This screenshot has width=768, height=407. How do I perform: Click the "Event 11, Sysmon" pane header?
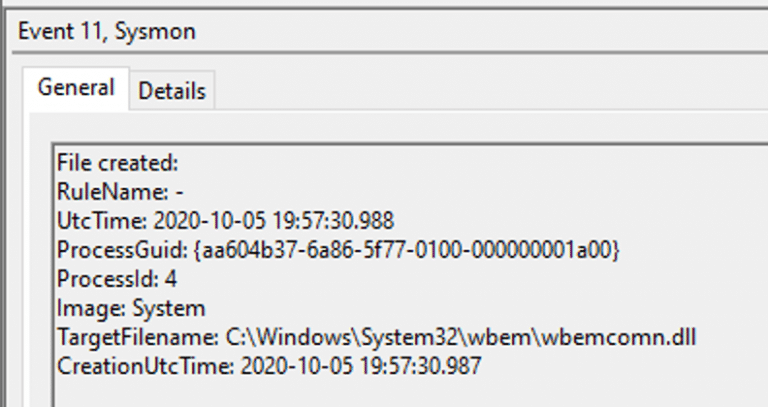click(x=107, y=32)
